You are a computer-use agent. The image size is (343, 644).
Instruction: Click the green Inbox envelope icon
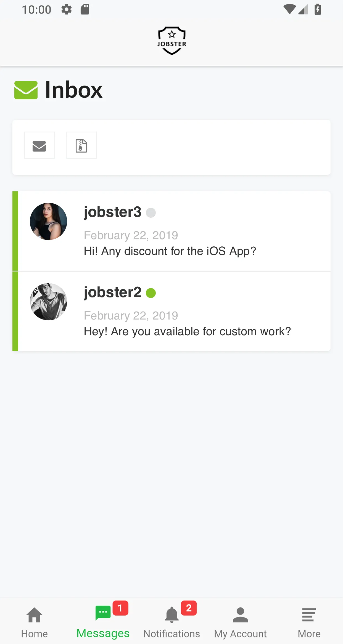pyautogui.click(x=26, y=90)
